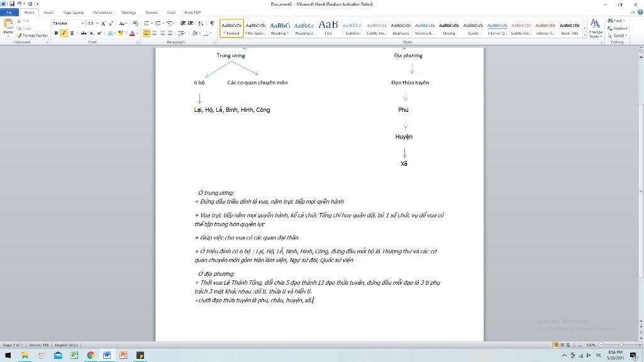Click the Change Styles button
This screenshot has width=644, height=362.
(595, 28)
